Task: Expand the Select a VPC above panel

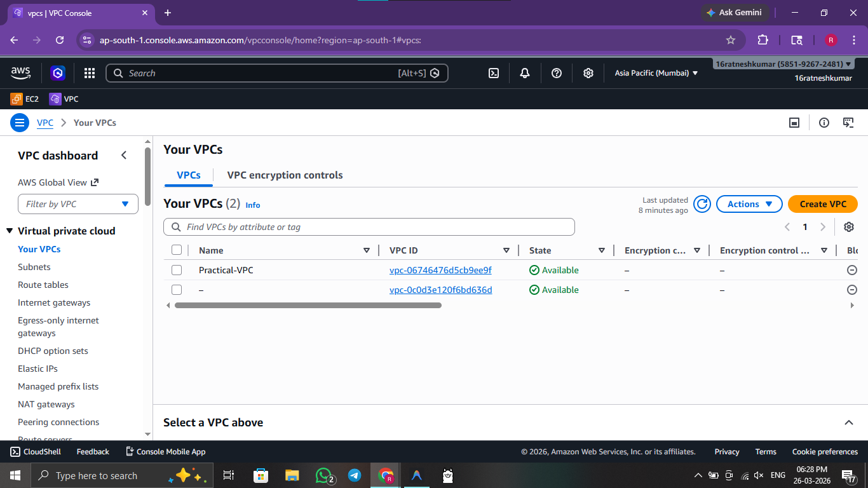Action: (x=848, y=423)
